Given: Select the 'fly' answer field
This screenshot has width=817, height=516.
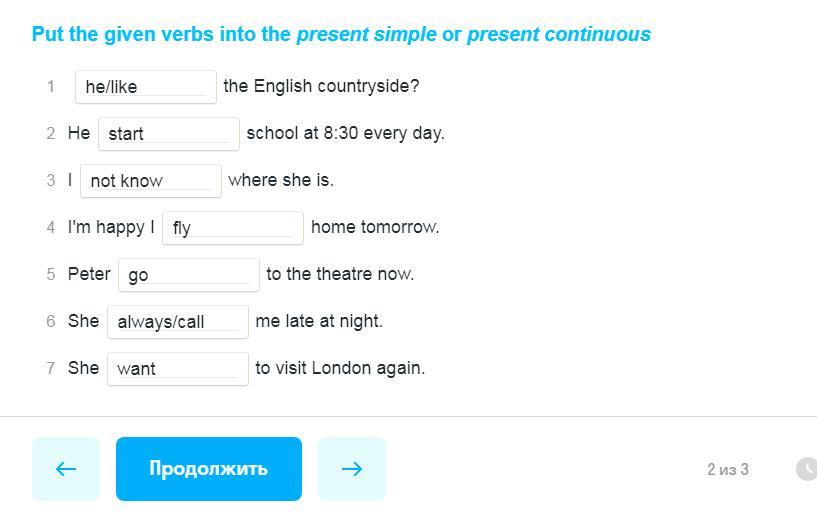Looking at the screenshot, I should coord(233,228).
